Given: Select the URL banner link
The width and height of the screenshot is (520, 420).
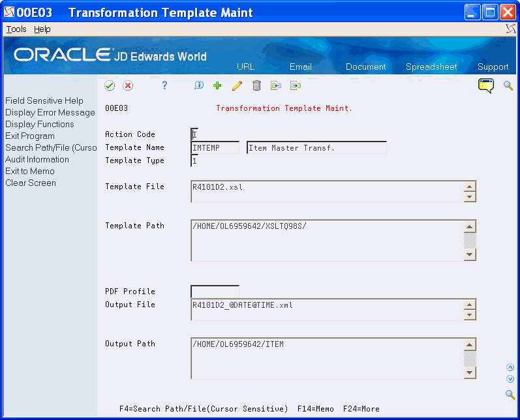Looking at the screenshot, I should (245, 67).
